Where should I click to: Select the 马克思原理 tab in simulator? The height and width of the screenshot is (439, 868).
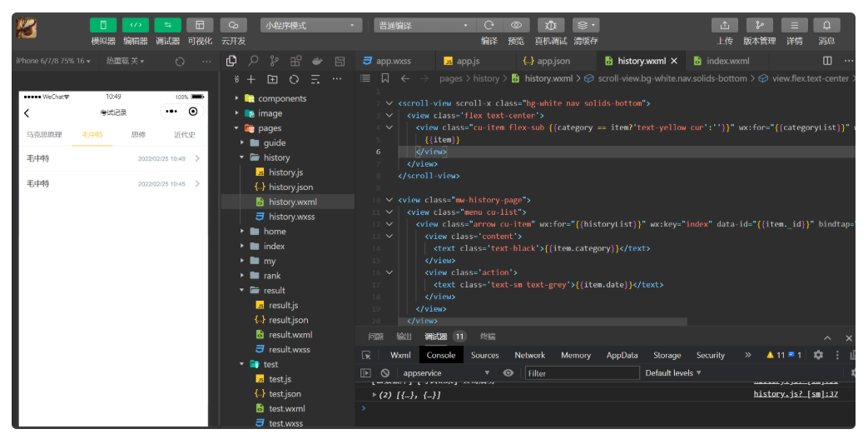(x=44, y=135)
